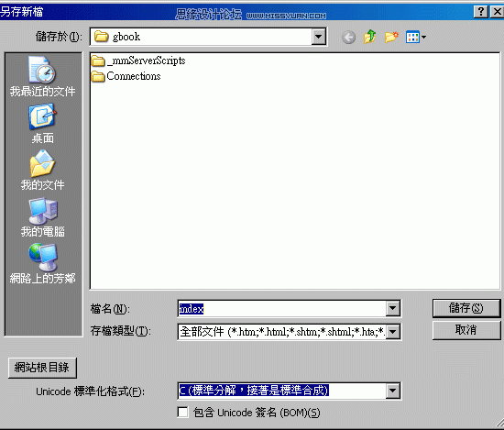Click the help question mark button
This screenshot has width=504, height=430.
point(481,12)
